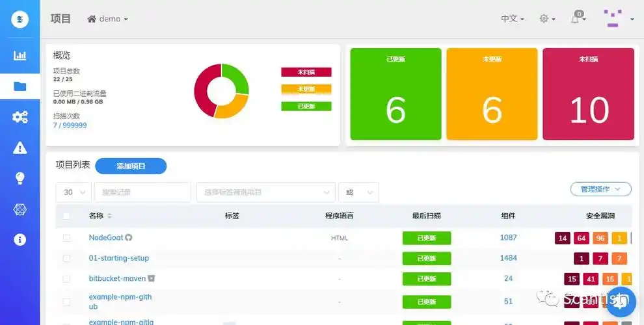Check the NodeGoat row checkbox

click(x=66, y=238)
